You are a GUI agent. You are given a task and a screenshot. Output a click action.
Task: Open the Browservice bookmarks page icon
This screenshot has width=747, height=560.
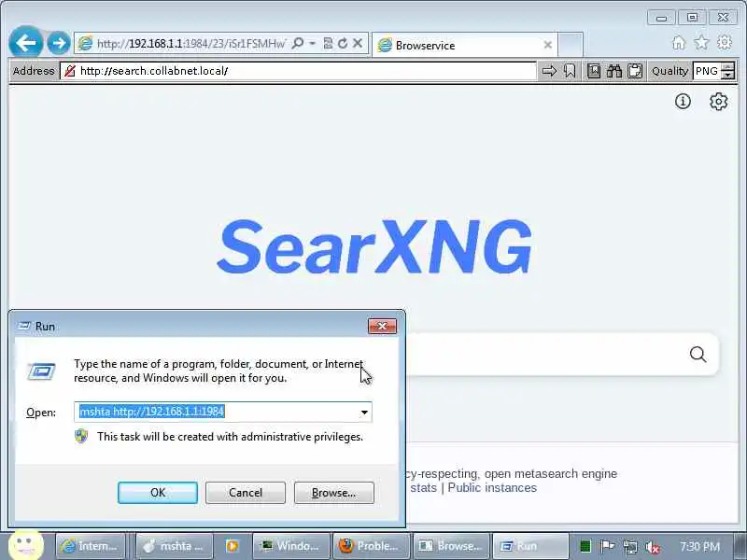[594, 71]
